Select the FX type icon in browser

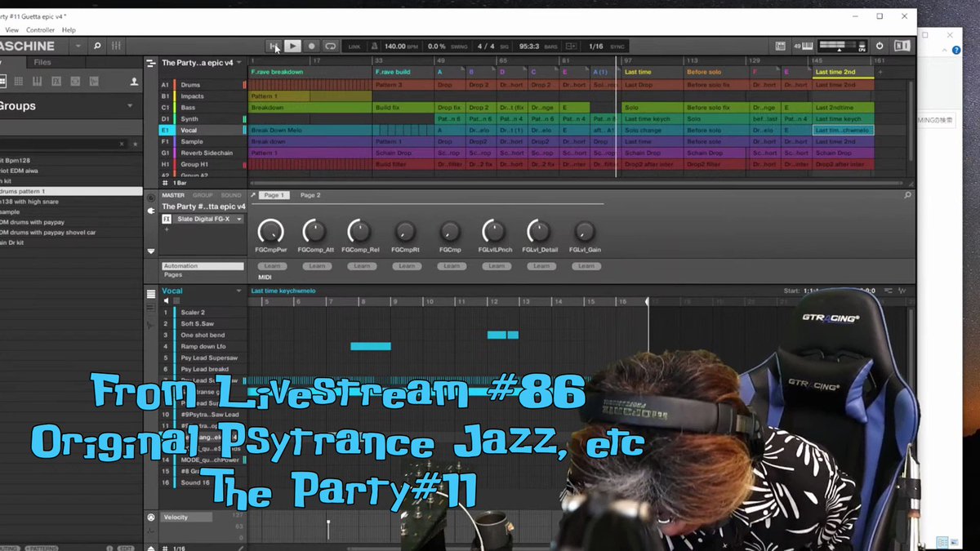pyautogui.click(x=56, y=82)
